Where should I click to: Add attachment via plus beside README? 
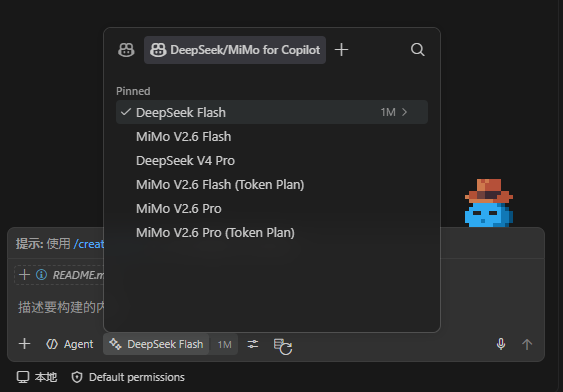pos(24,275)
